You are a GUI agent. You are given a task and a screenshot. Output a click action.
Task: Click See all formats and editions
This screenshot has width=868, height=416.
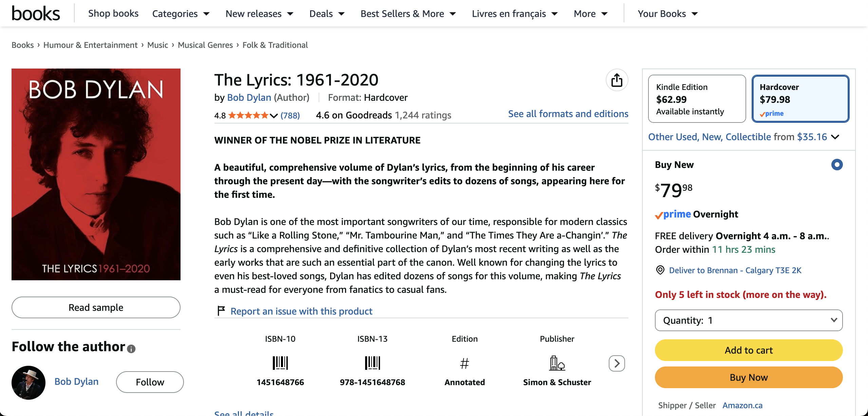tap(568, 114)
